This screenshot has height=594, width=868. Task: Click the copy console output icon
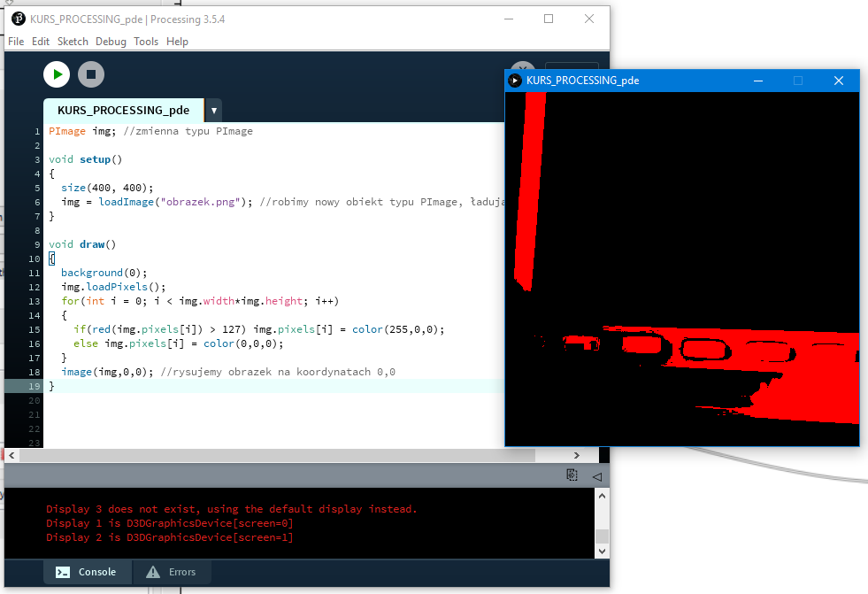(572, 475)
